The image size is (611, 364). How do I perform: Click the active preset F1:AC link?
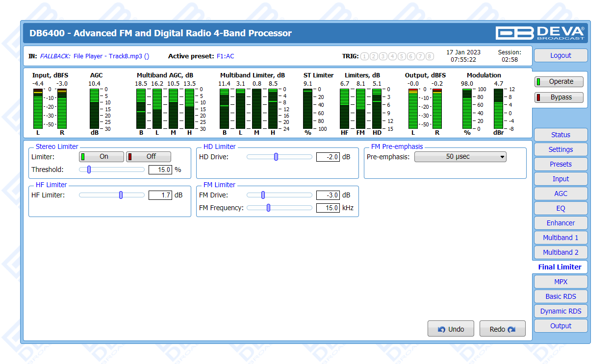[225, 56]
